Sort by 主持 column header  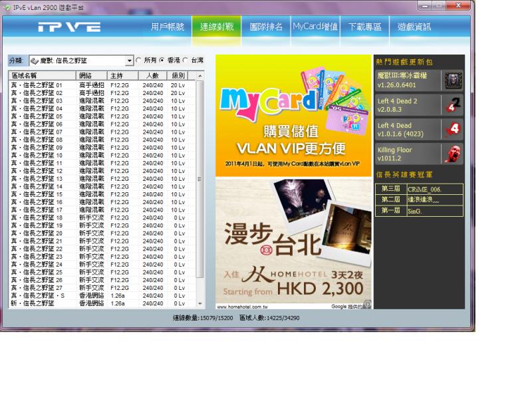point(123,75)
